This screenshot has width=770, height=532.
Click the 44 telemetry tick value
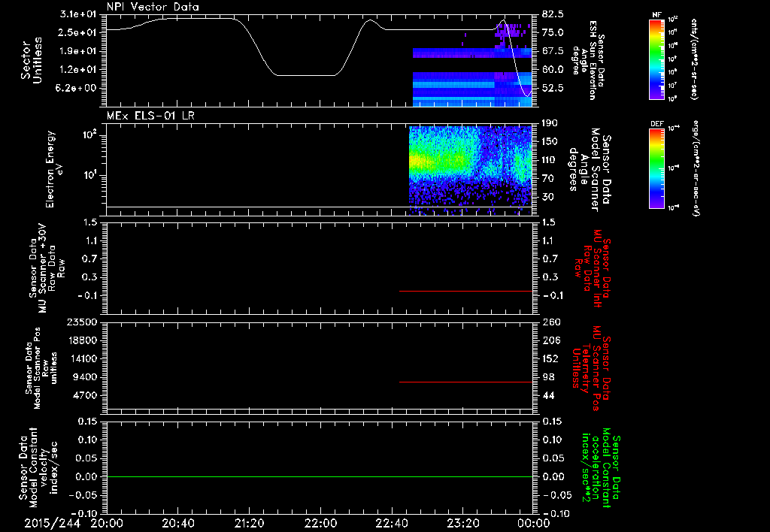(548, 395)
